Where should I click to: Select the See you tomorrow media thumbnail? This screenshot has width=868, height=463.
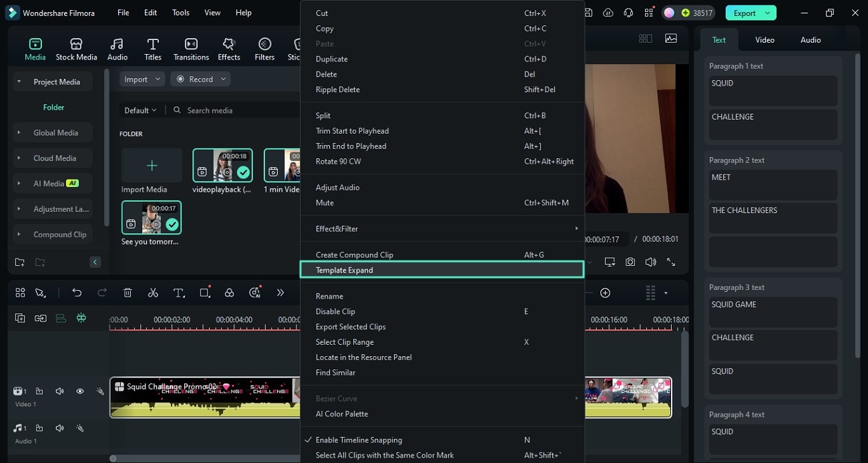tap(152, 217)
